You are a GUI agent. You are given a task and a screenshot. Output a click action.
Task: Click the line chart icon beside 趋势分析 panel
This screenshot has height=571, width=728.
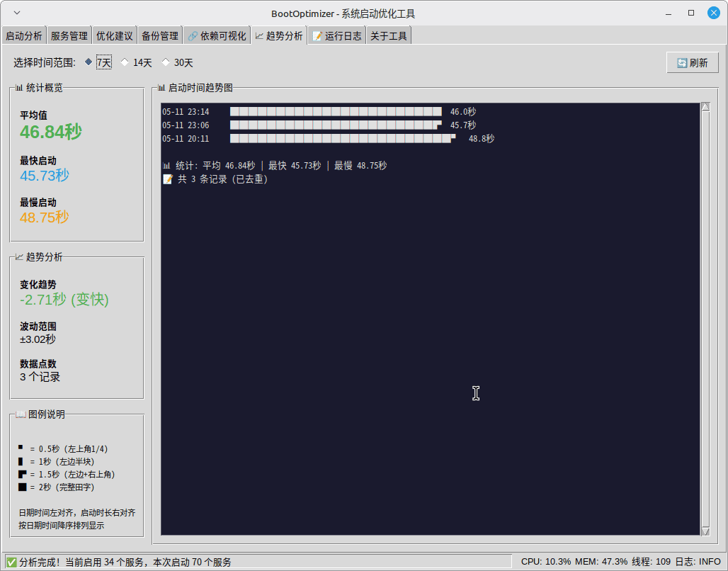pos(19,256)
